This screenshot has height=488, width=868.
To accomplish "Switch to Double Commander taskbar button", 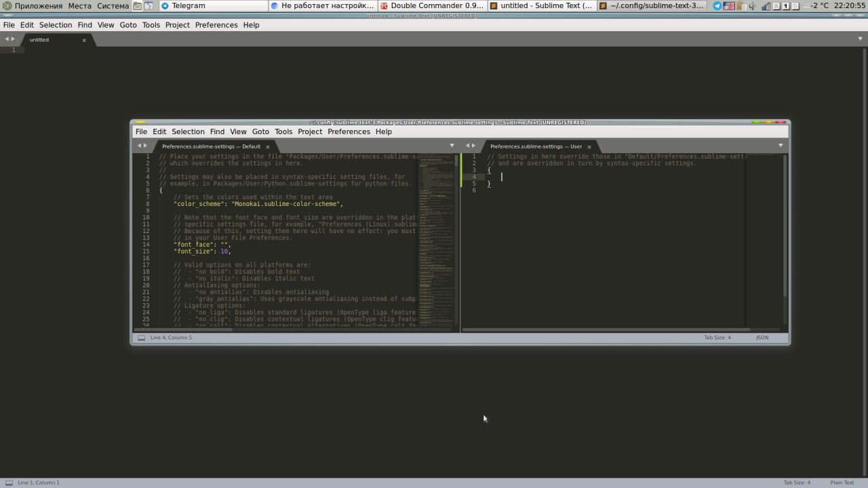I will point(432,5).
